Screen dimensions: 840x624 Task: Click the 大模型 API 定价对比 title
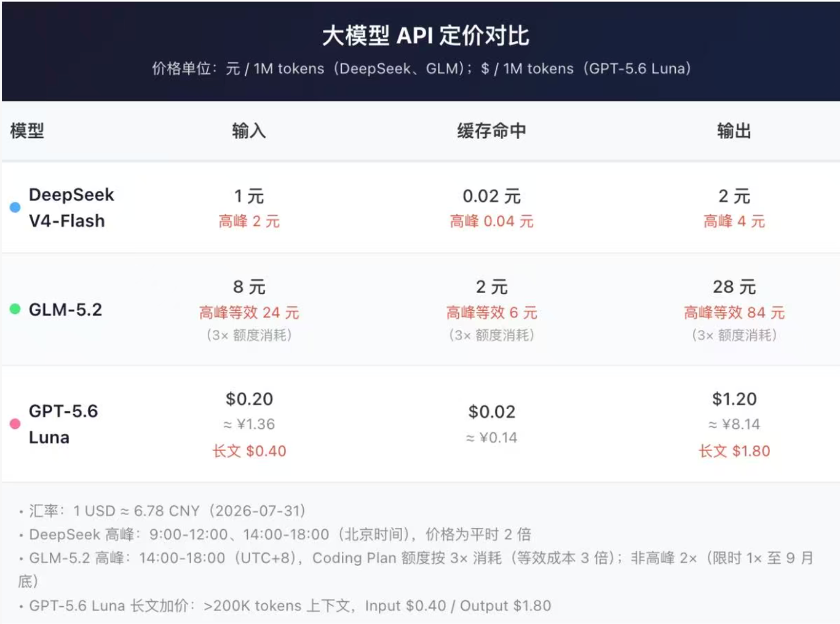pyautogui.click(x=426, y=36)
